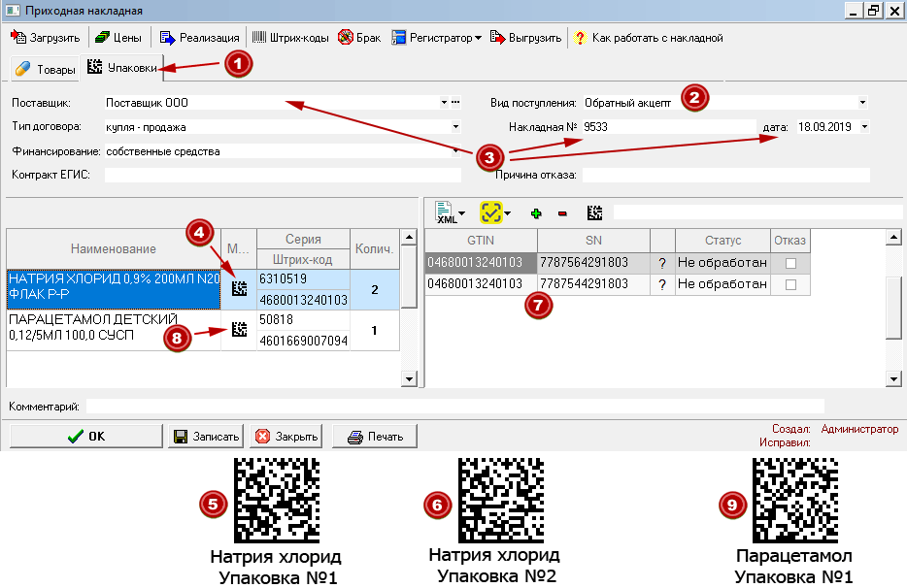Click the question mark for SN 7787544291803
The width and height of the screenshot is (907, 588).
point(662,284)
